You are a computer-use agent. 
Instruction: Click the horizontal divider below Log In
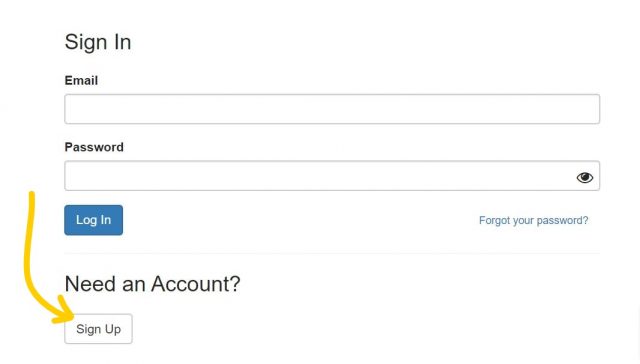(332, 253)
